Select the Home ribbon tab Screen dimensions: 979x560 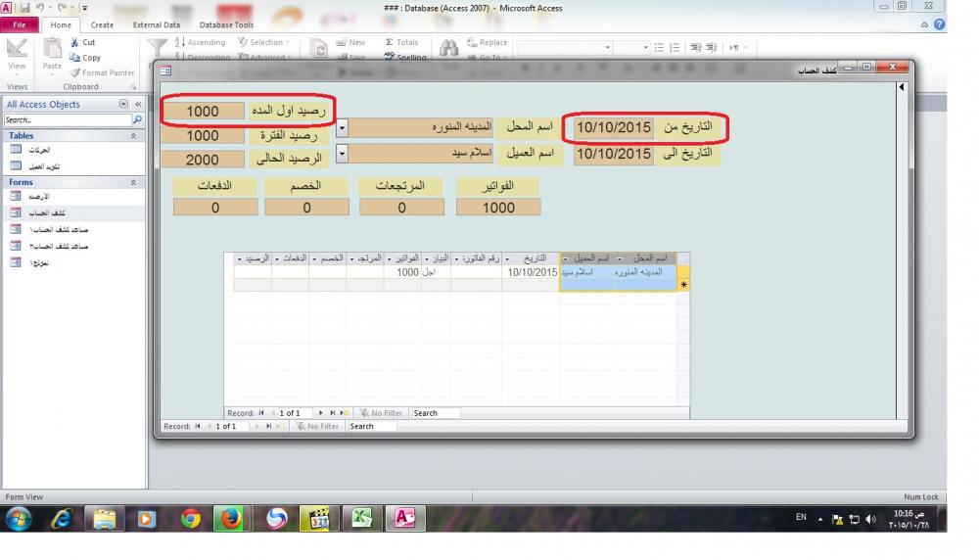(x=61, y=25)
